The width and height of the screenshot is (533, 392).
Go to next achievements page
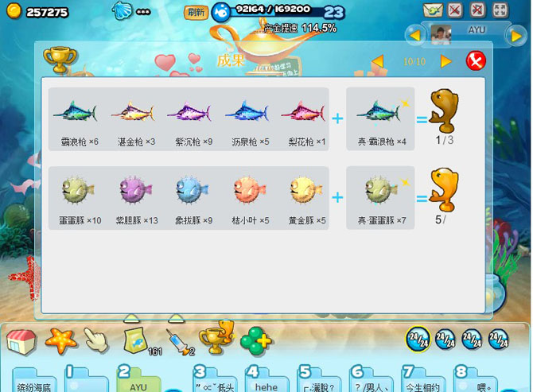click(x=445, y=61)
